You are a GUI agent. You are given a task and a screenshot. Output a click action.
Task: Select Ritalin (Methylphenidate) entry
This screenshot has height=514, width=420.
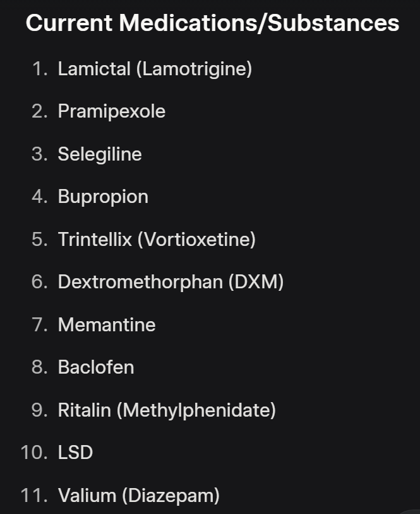click(x=167, y=410)
